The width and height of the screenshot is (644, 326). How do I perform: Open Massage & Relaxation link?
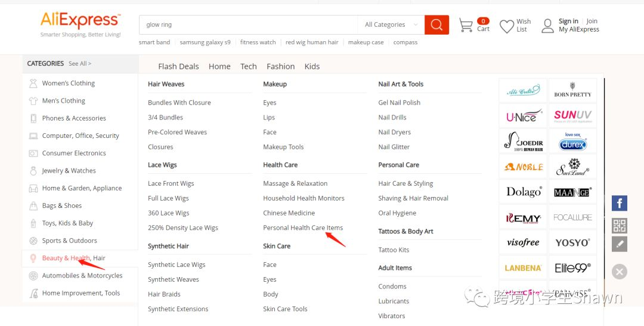(x=295, y=184)
